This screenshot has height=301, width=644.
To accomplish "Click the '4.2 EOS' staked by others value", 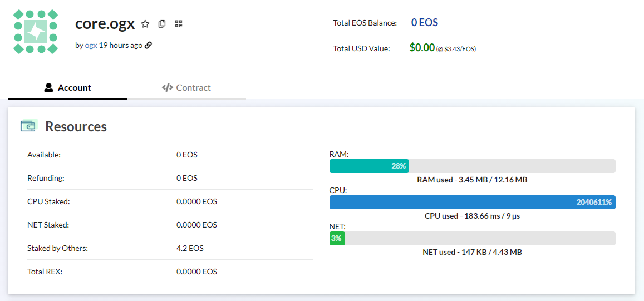I will 190,249.
